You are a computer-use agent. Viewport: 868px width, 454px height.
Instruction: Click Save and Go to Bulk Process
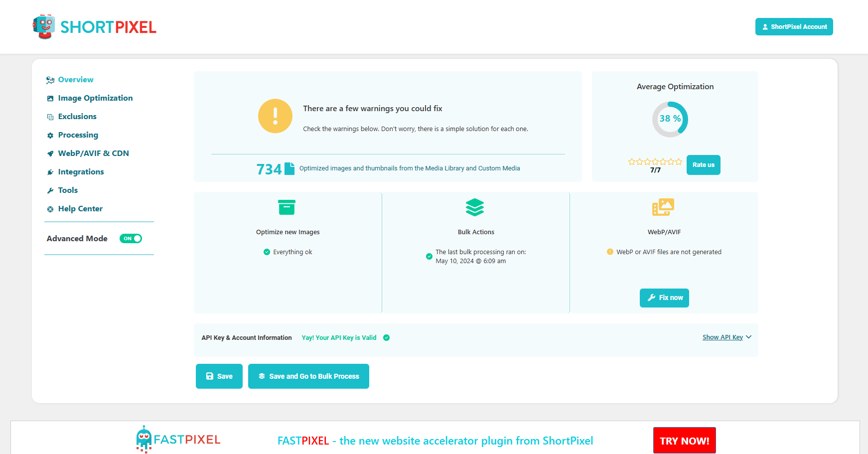coord(308,376)
